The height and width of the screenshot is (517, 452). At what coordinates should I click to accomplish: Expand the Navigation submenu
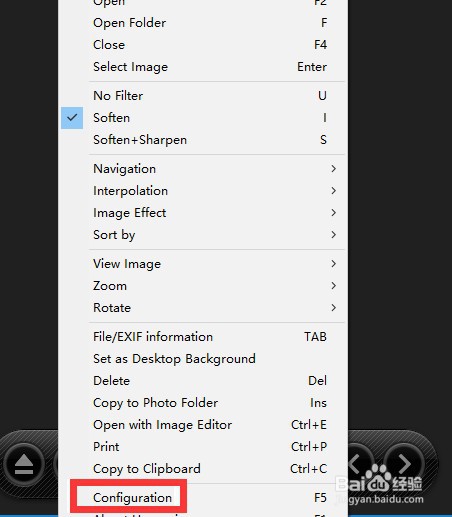(203, 169)
